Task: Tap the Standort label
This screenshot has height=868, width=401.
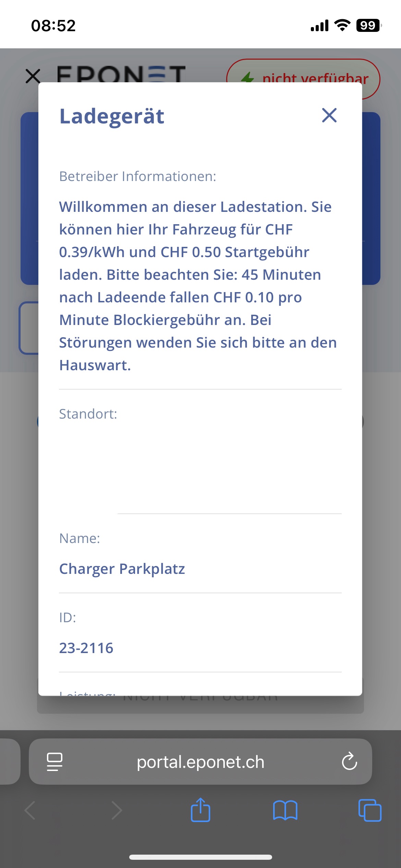Action: click(x=88, y=414)
